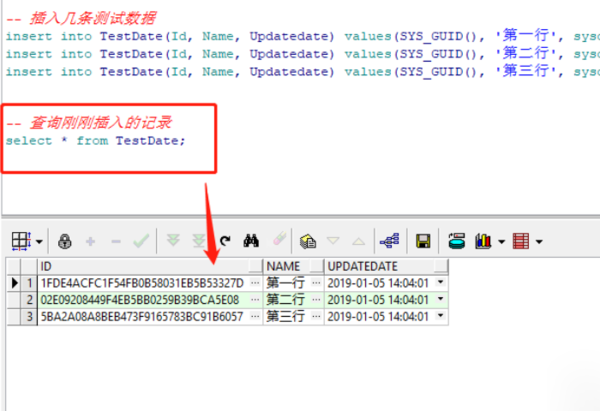600x411 pixels.
Task: Click the Fetch last page icon
Action: point(199,241)
